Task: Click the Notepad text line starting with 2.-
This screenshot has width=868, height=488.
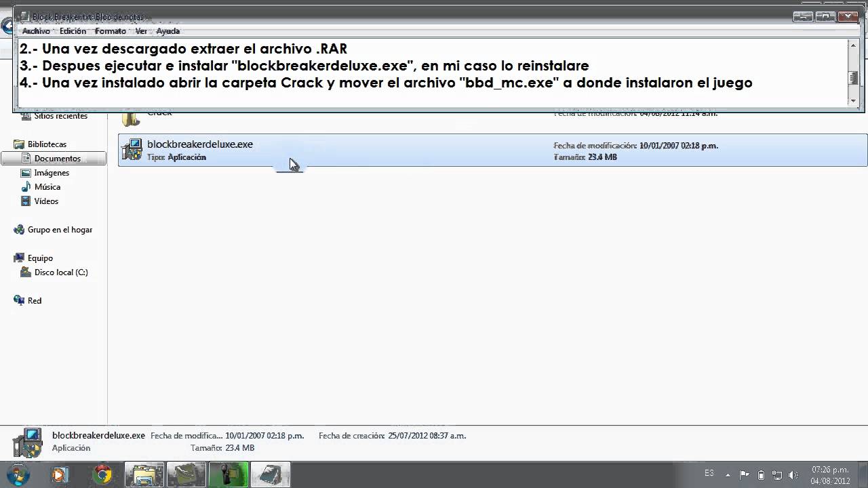Action: coord(183,49)
